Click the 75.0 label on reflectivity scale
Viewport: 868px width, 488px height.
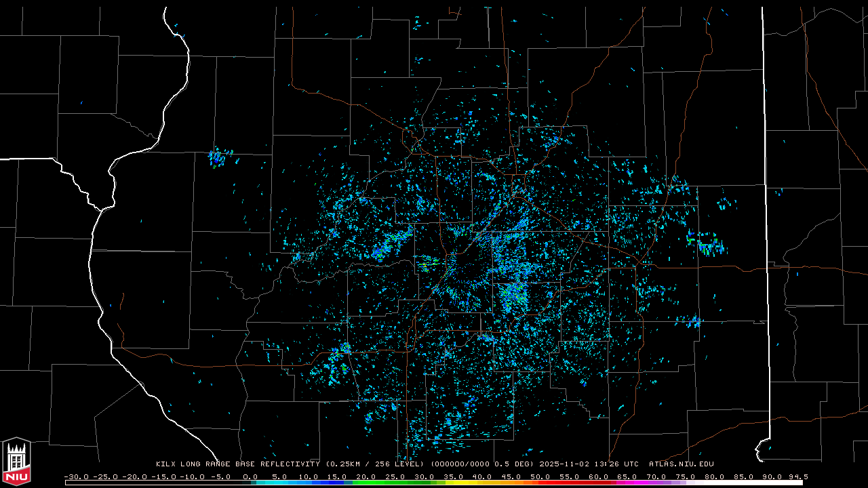[x=685, y=476]
